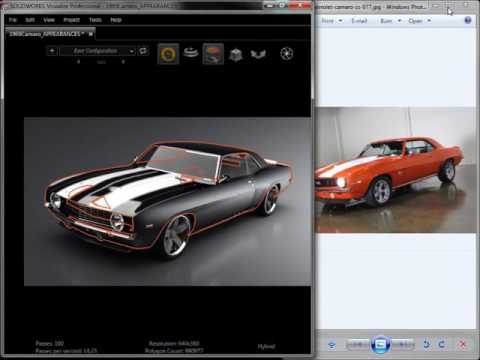Click the render aperture wheel icon

[287, 53]
